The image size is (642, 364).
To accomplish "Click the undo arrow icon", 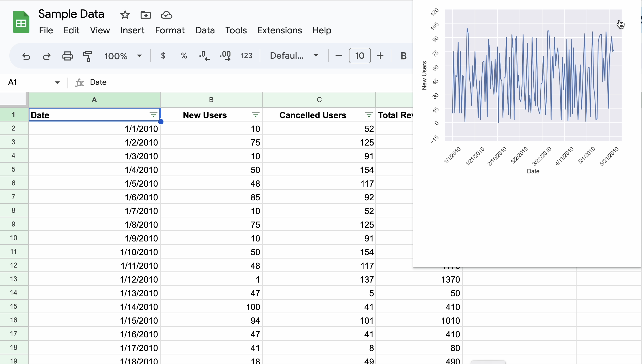I will pos(26,56).
